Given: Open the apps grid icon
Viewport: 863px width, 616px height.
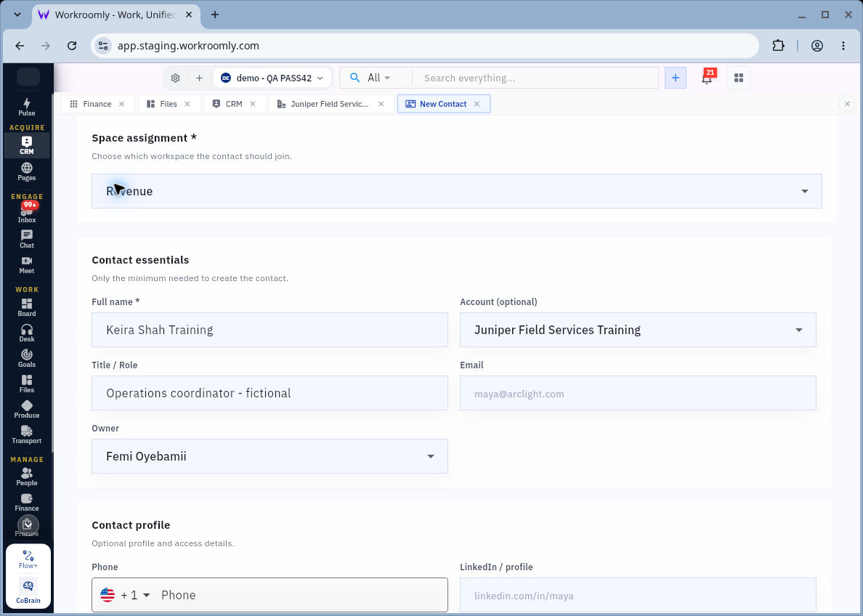Looking at the screenshot, I should (x=739, y=78).
